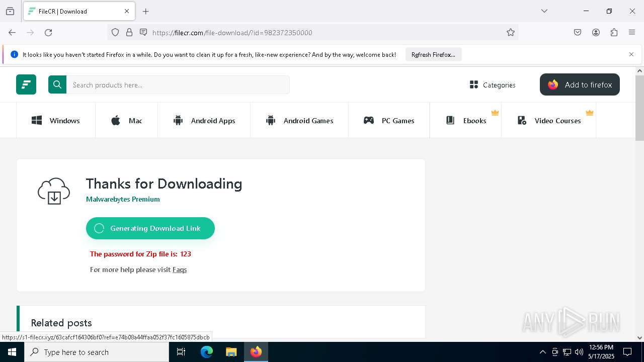Show hidden system tray icons

[542, 352]
